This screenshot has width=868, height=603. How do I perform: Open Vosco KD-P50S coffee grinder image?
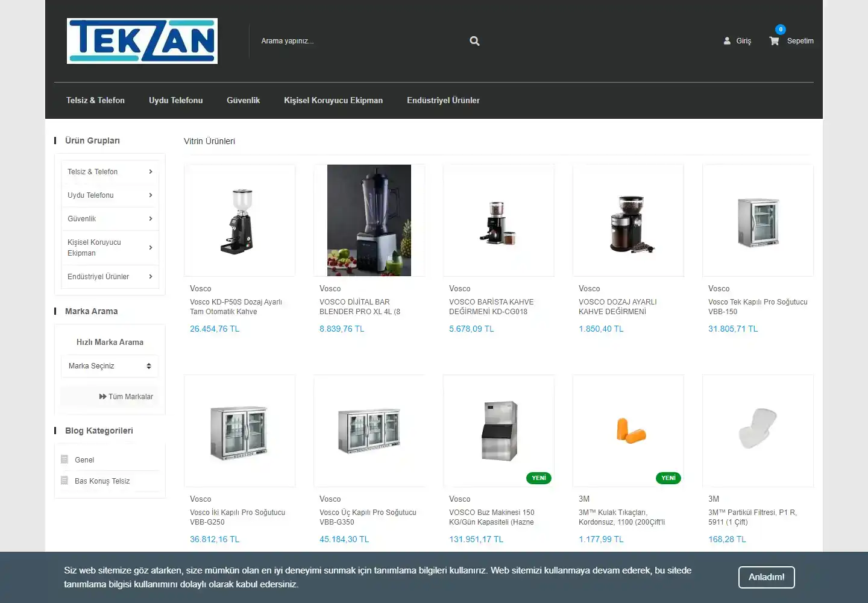pos(240,221)
